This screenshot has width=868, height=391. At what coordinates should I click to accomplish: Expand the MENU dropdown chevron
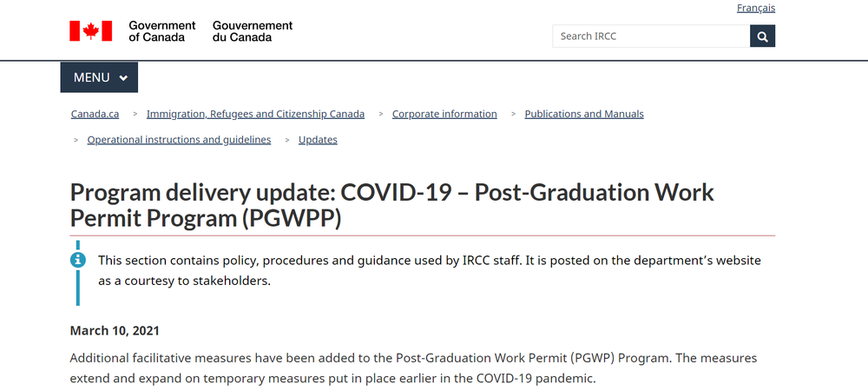coord(123,78)
